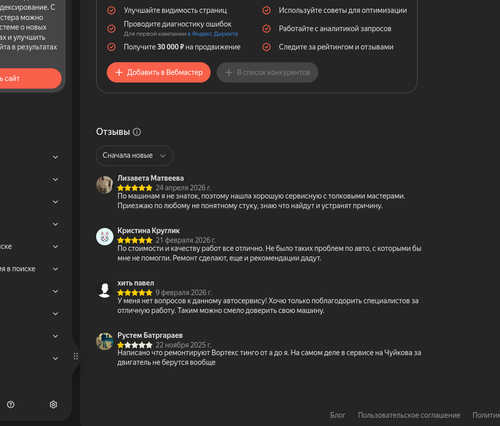The width and height of the screenshot is (500, 426).
Task: Click the info icon next to Отзывы
Action: click(137, 132)
